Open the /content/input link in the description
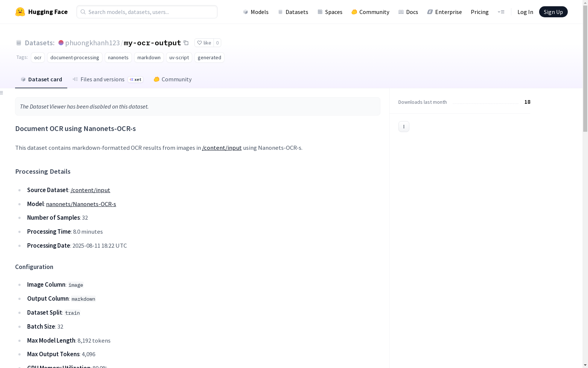The image size is (588, 368). [222, 148]
